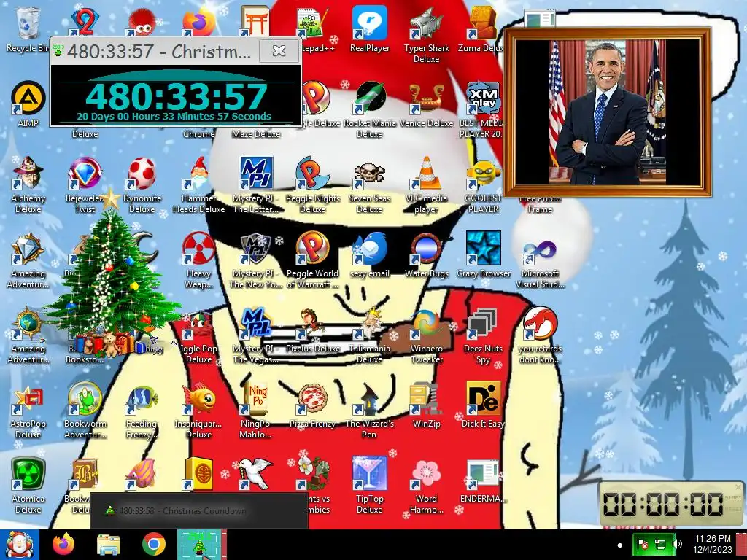The height and width of the screenshot is (560, 747).
Task: Open Pizza Frenzy game
Action: pos(312,406)
